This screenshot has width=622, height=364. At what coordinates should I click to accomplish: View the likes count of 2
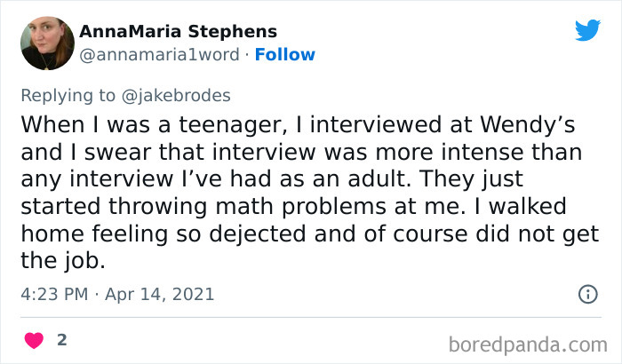click(61, 340)
